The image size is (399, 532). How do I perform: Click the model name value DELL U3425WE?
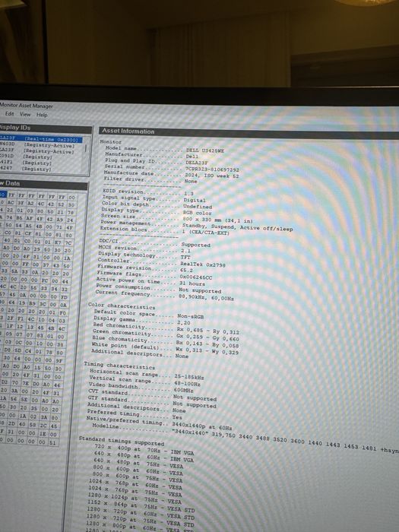click(x=205, y=150)
